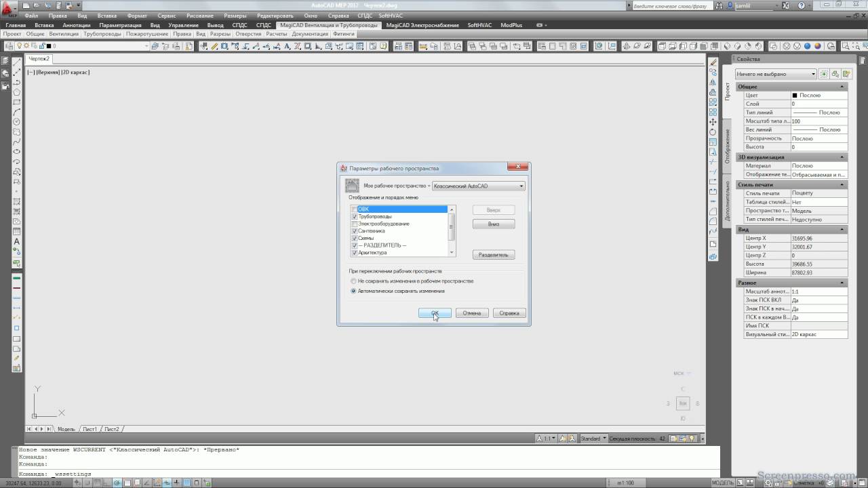Toggle the PICKADD icon in Properties panel
The width and height of the screenshot is (868, 488).
[x=824, y=74]
